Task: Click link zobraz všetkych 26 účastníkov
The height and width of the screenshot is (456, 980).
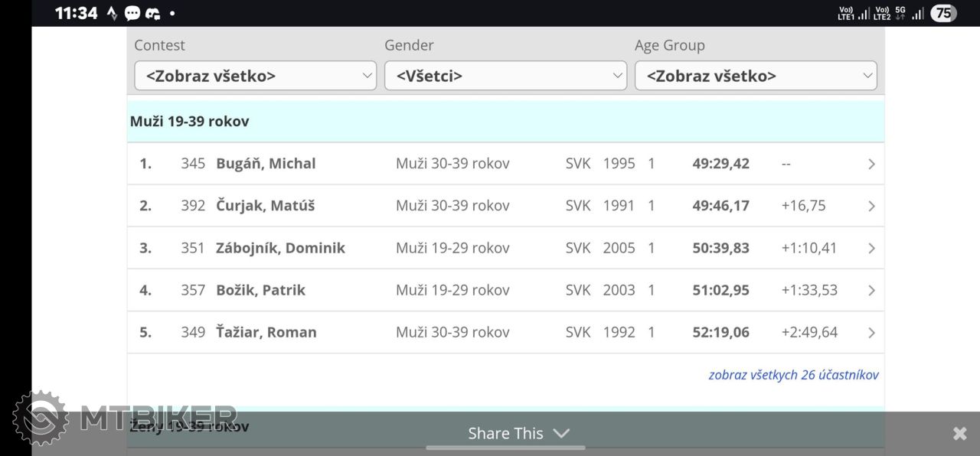Action: tap(793, 375)
